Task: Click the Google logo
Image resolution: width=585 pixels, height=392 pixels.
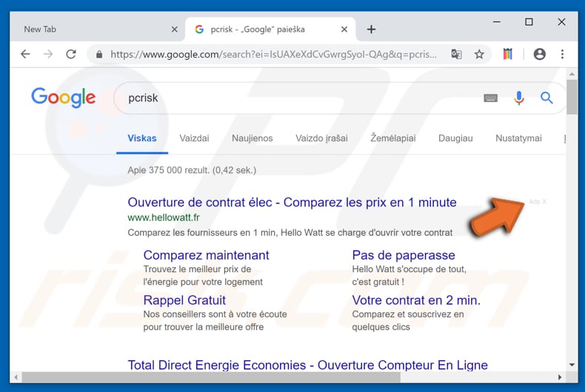Action: point(64,98)
